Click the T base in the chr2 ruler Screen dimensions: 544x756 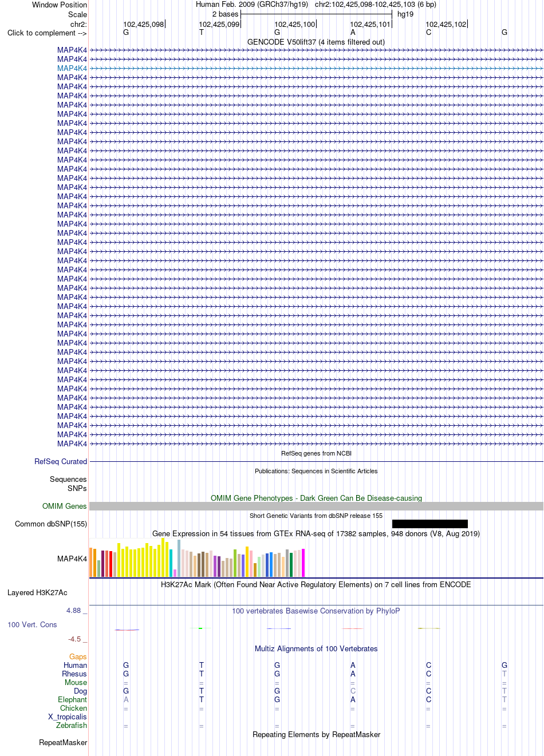pos(202,33)
